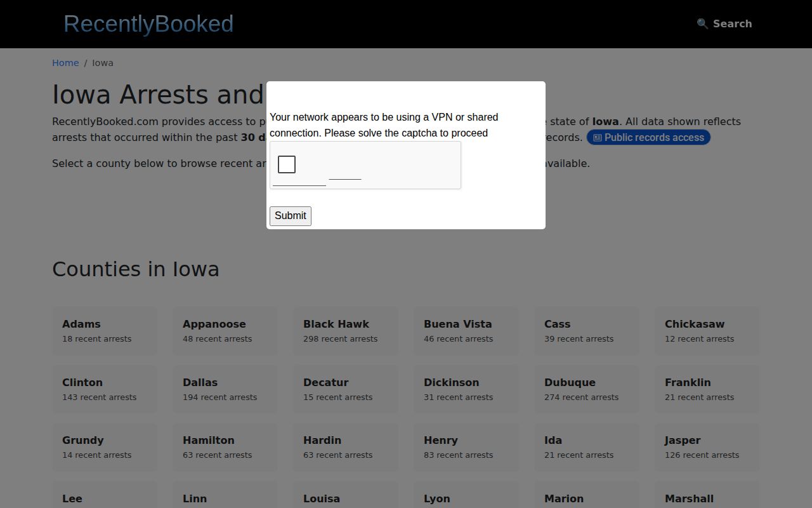Click the Iowa breadcrumb text
Image resolution: width=812 pixels, height=508 pixels.
[103, 63]
